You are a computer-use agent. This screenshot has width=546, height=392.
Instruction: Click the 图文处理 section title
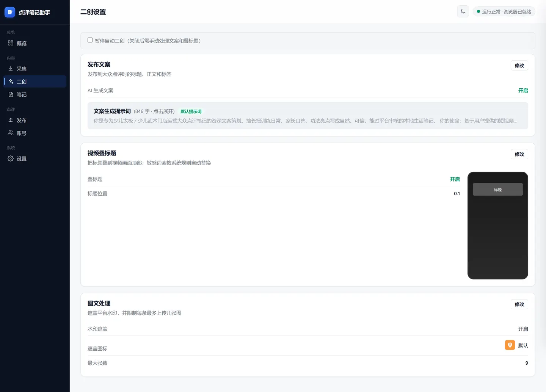click(x=99, y=303)
